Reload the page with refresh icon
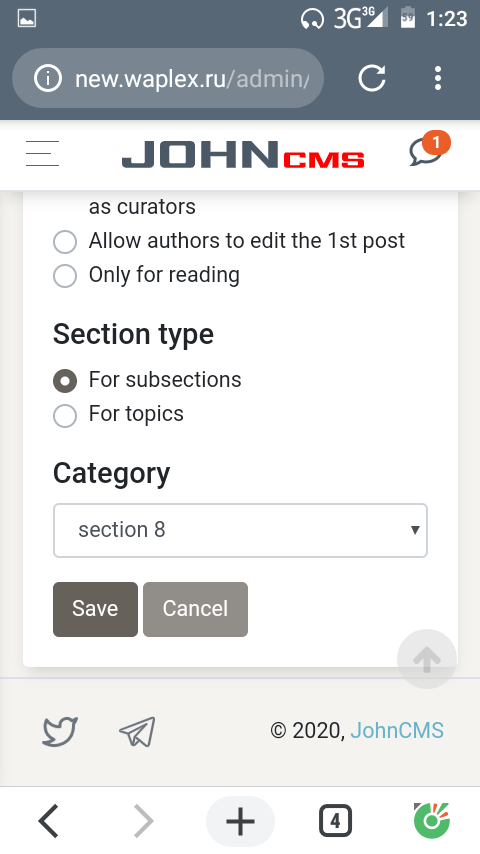480x854 pixels. tap(372, 78)
